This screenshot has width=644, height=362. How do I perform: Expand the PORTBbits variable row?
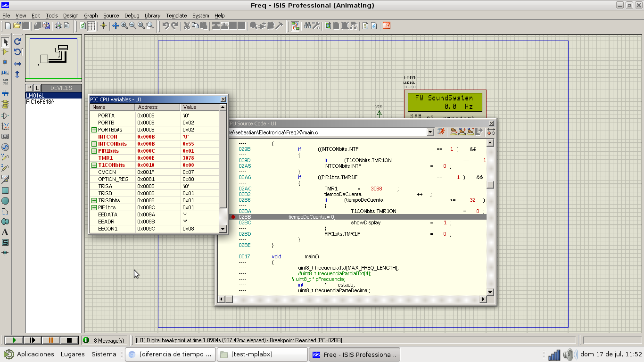click(x=94, y=130)
